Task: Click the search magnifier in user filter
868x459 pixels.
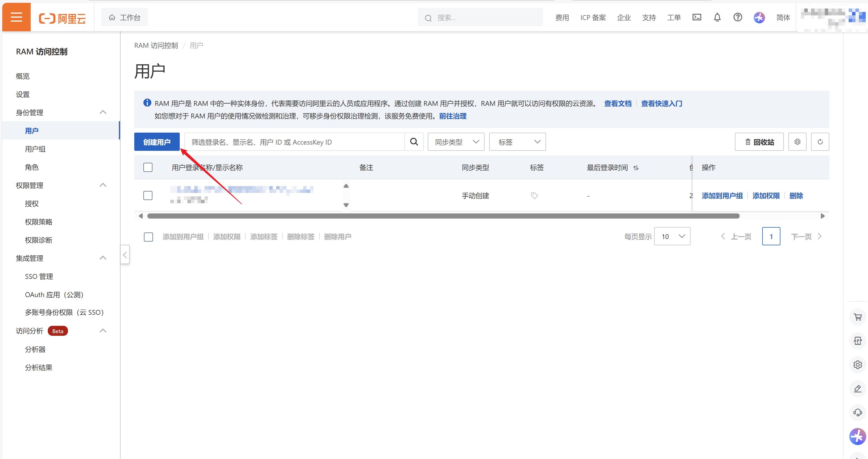Action: point(414,142)
